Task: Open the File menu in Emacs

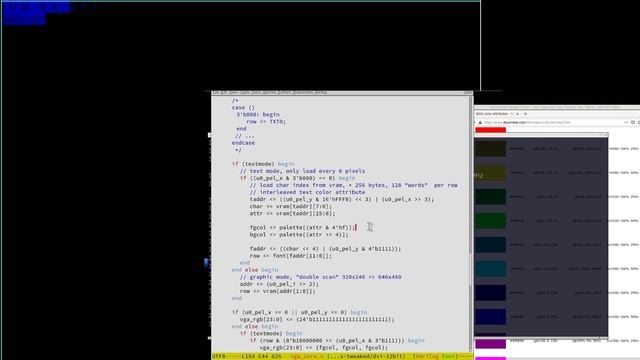Action: [x=216, y=93]
